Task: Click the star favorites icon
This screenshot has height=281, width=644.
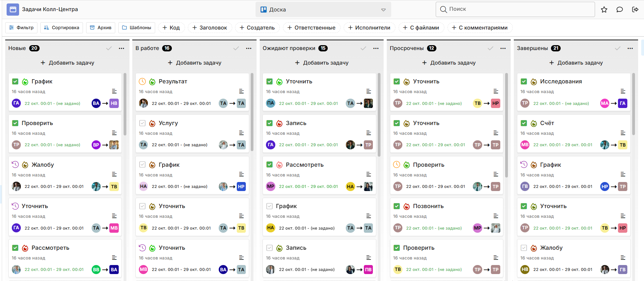Action: (604, 9)
